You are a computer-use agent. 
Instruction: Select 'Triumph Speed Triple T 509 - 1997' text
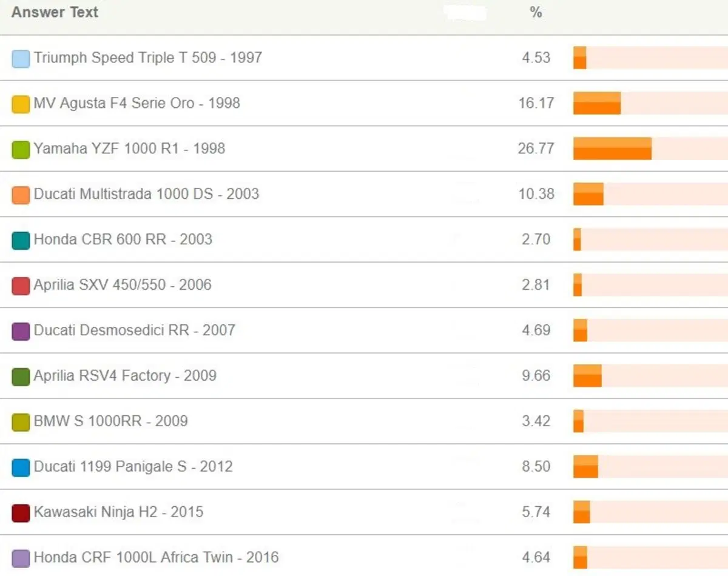pyautogui.click(x=148, y=58)
